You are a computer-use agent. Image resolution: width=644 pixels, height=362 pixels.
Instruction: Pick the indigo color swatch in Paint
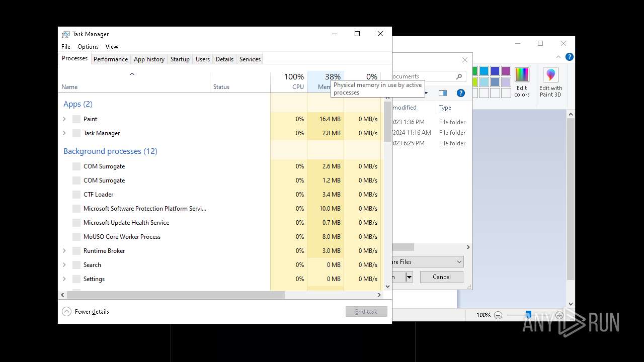[x=495, y=71]
